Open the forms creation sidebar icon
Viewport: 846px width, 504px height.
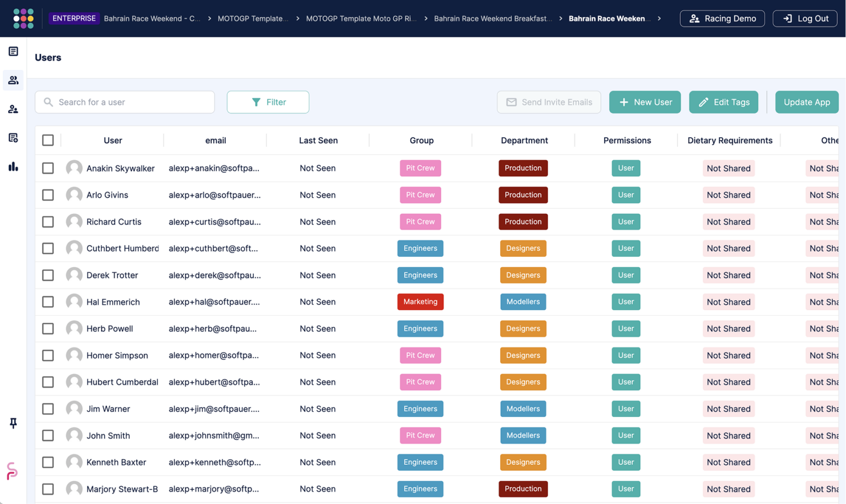click(x=13, y=137)
